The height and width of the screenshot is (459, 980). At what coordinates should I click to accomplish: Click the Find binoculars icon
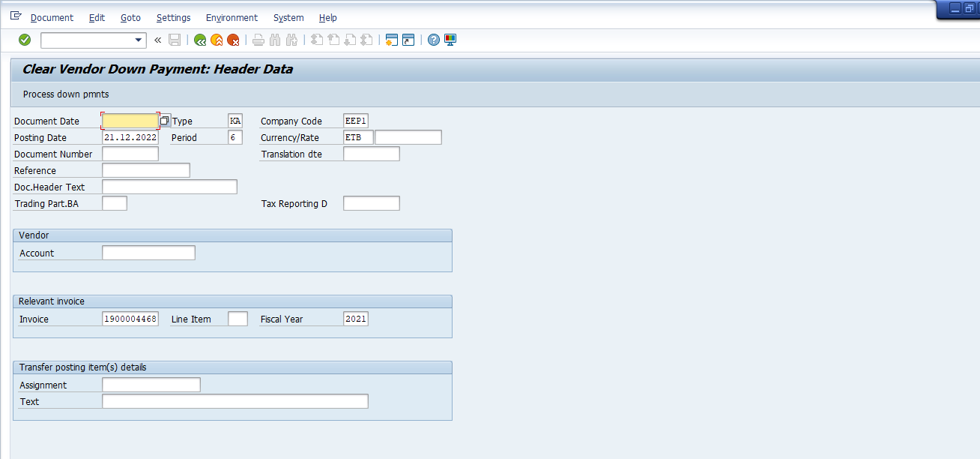[x=275, y=40]
